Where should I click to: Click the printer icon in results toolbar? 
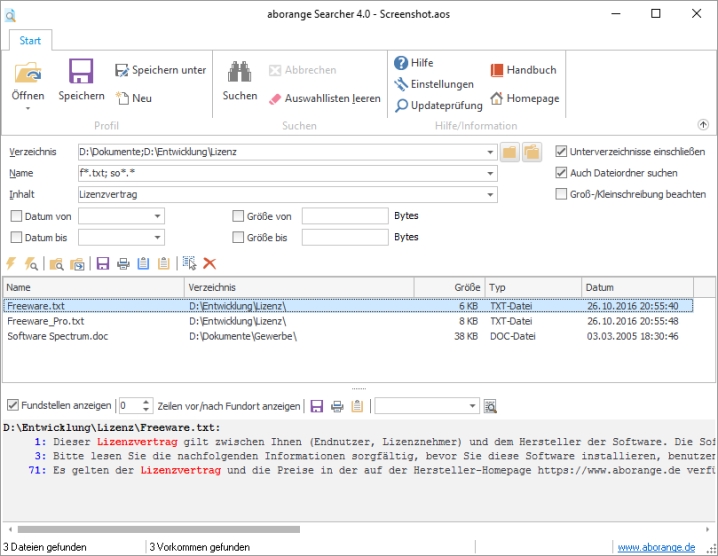click(x=123, y=263)
